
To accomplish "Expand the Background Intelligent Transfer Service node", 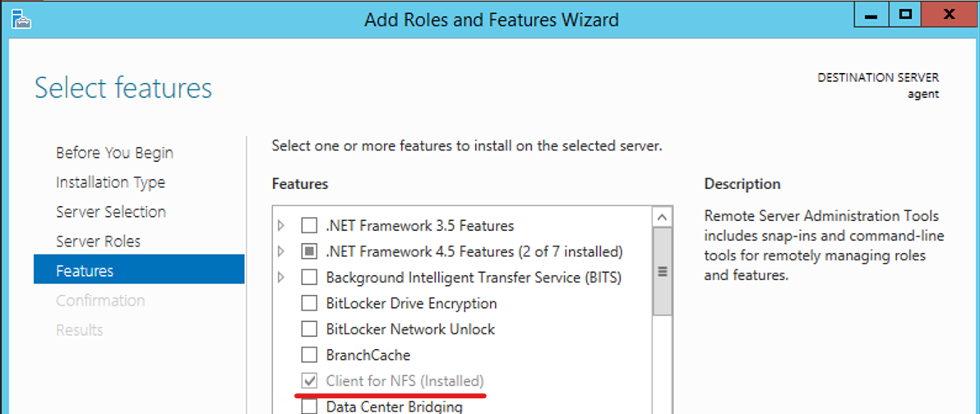I will pos(282,278).
